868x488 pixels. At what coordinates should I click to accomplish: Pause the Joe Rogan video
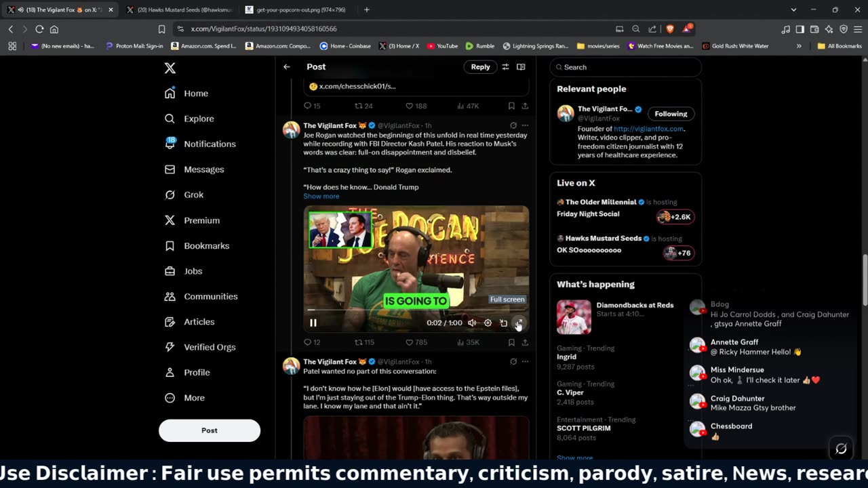(313, 323)
